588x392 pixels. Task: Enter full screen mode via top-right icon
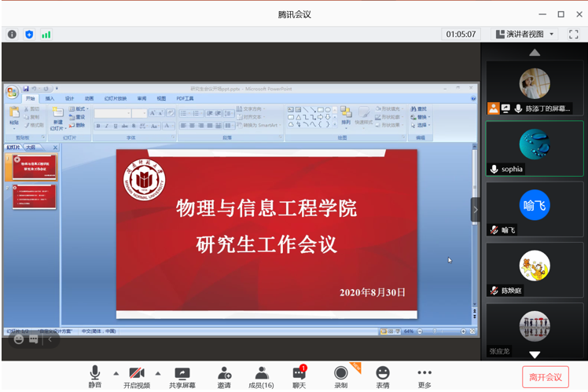(x=575, y=34)
